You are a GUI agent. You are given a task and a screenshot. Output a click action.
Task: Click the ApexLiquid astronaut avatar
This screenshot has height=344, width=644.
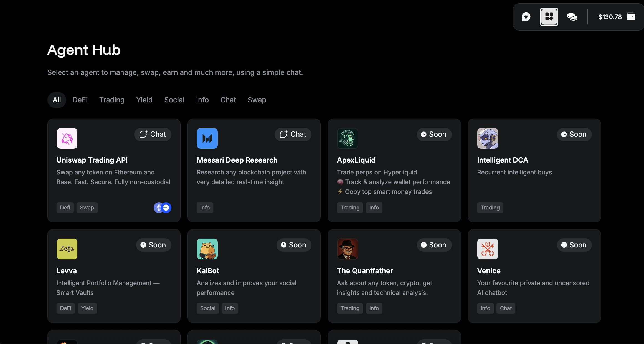(x=348, y=138)
